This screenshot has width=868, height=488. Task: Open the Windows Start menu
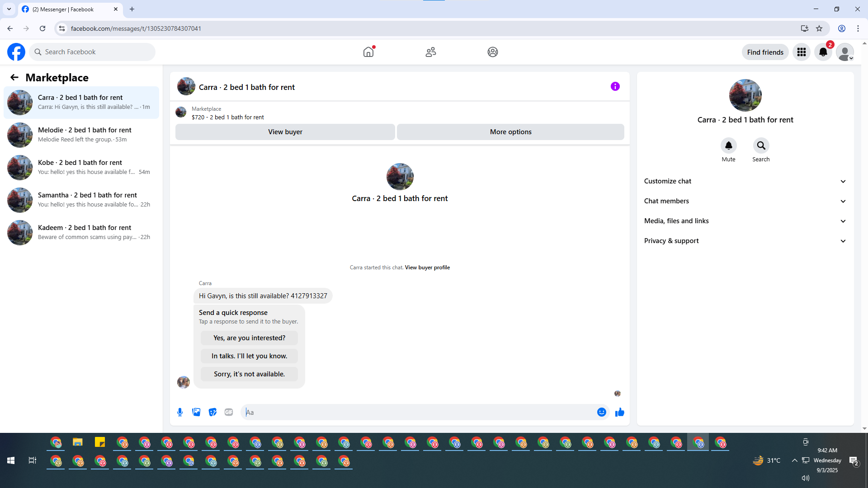[x=11, y=460]
